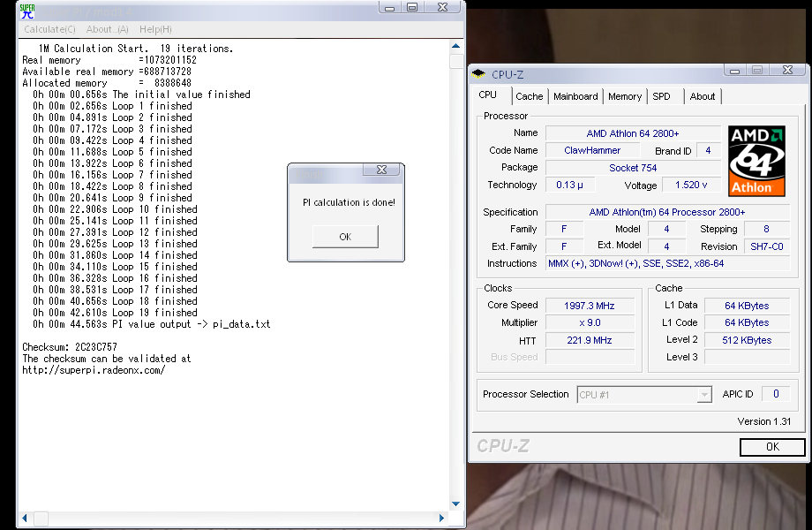The height and width of the screenshot is (530, 812).
Task: Click Super PI scroll right arrow
Action: [441, 518]
